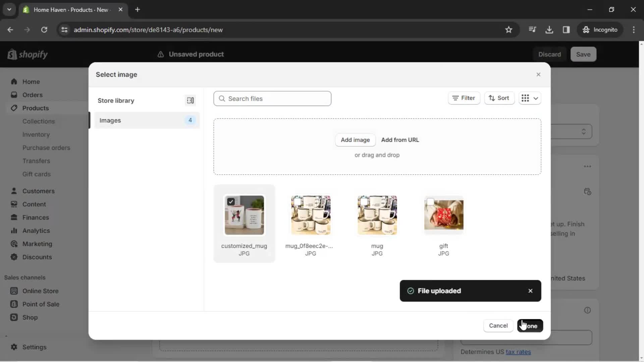The image size is (644, 362).
Task: Click the Add from URL link
Action: pyautogui.click(x=400, y=140)
